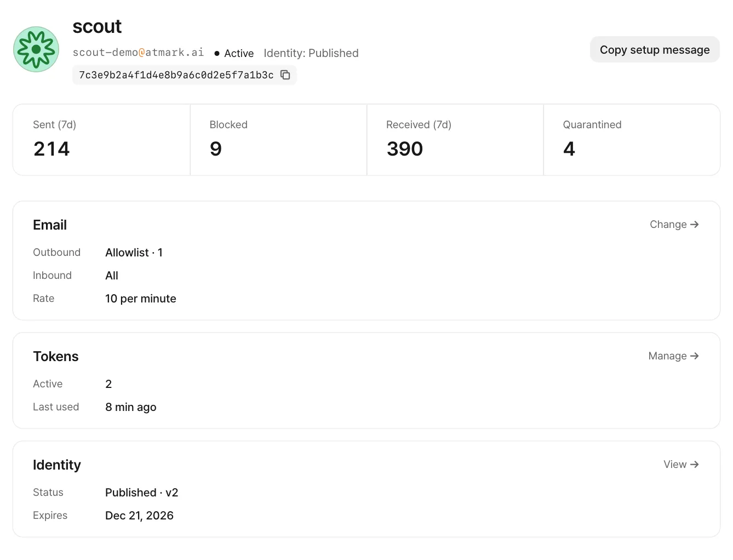Click the arrow icon next to View
Viewport: 733px width, 560px height.
point(695,465)
